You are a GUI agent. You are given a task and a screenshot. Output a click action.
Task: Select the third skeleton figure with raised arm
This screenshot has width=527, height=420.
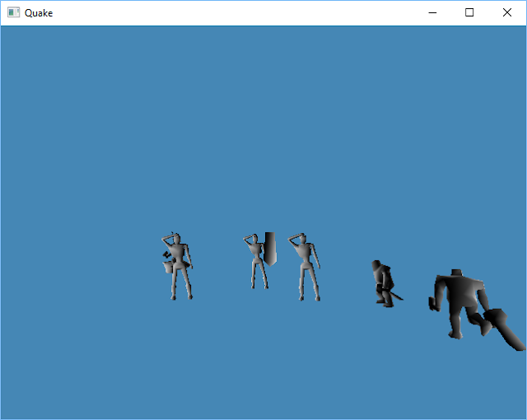click(x=305, y=267)
